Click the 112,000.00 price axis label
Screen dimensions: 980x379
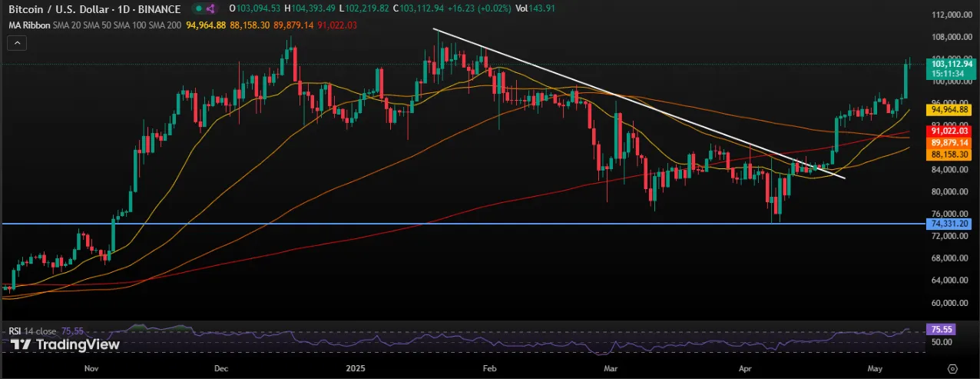point(952,15)
